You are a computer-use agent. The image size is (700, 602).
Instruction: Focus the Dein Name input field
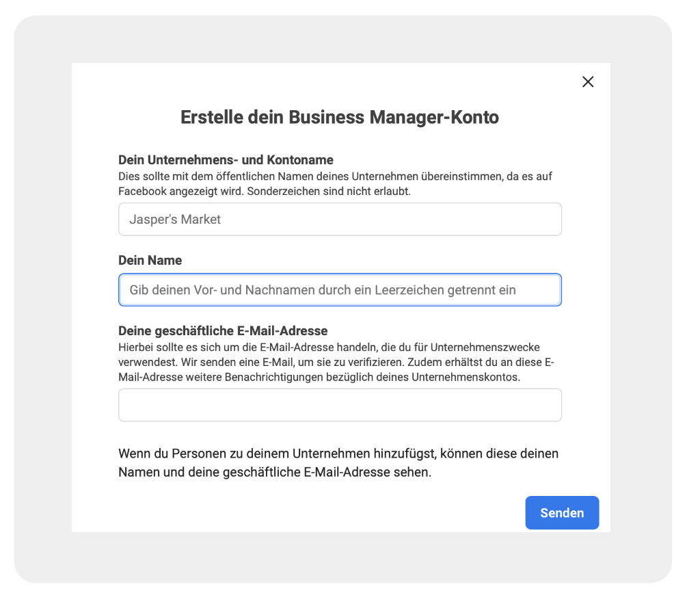(340, 290)
